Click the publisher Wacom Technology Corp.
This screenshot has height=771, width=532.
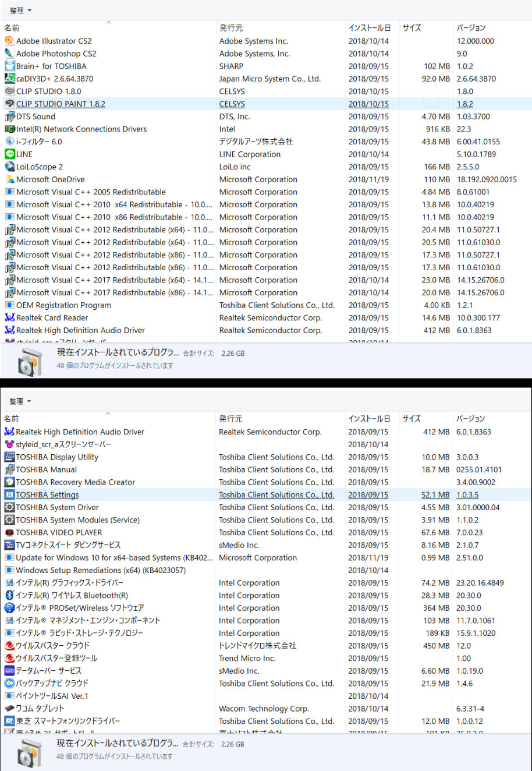[264, 709]
